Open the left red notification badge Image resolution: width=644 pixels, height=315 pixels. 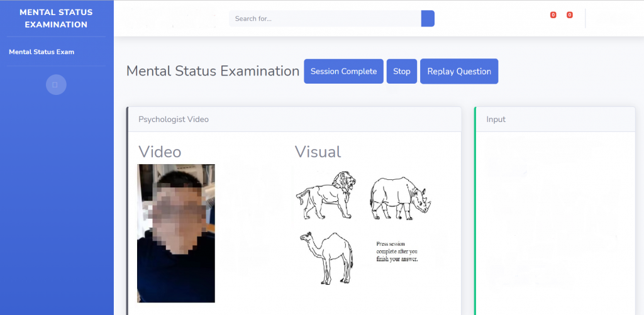tap(553, 15)
